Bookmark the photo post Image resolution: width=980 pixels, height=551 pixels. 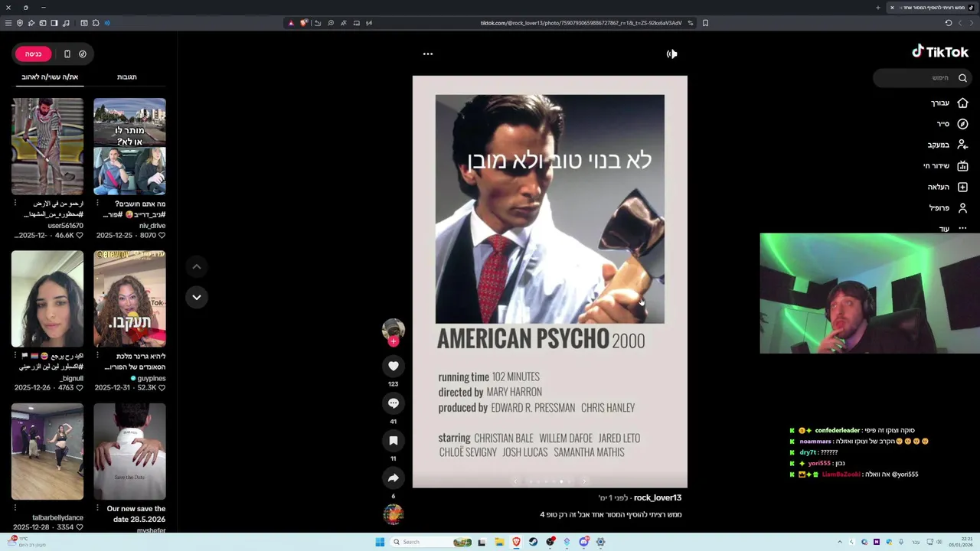[x=394, y=441]
